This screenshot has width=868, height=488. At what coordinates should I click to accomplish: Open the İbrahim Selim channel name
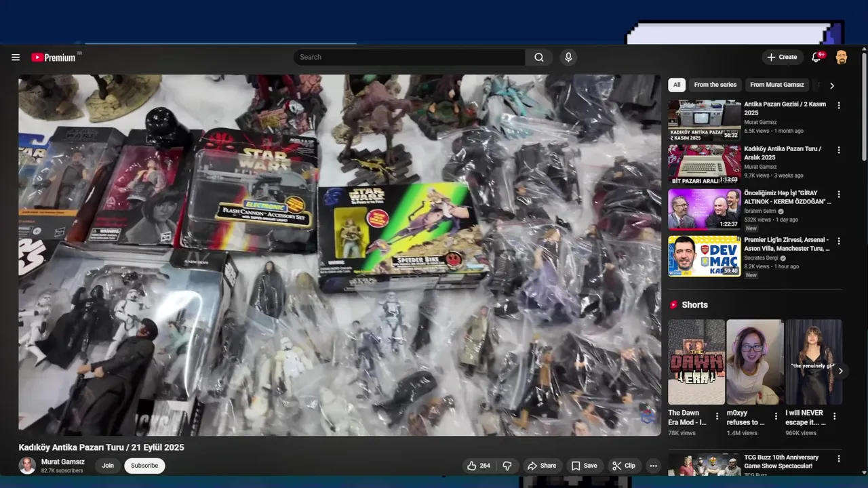coord(760,211)
